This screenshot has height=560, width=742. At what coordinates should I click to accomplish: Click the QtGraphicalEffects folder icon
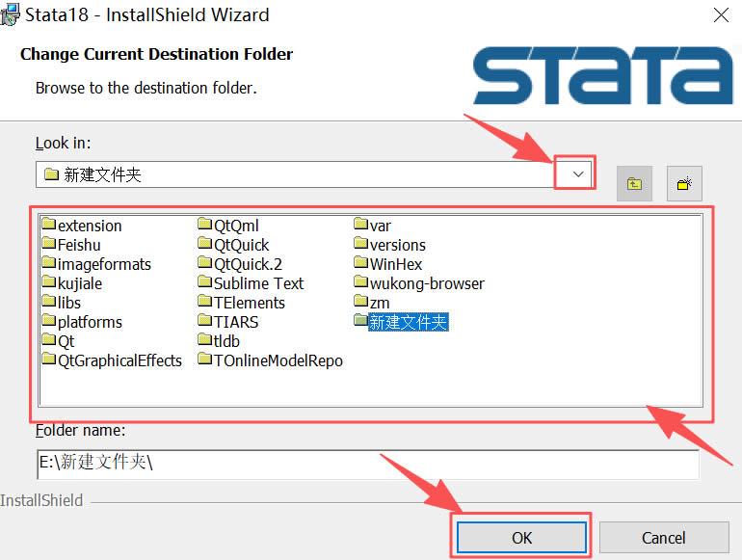pos(49,360)
